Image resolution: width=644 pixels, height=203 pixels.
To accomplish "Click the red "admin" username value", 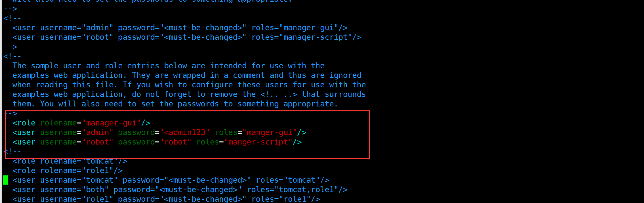I will (x=97, y=132).
